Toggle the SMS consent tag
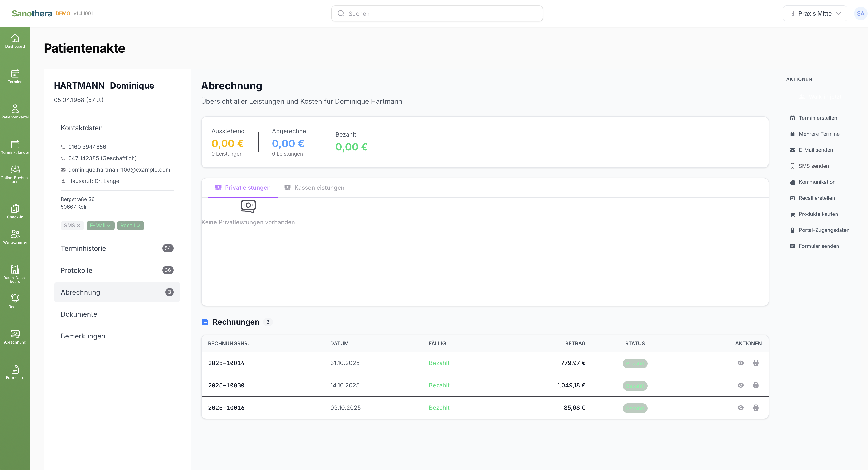Image resolution: width=868 pixels, height=470 pixels. click(72, 225)
